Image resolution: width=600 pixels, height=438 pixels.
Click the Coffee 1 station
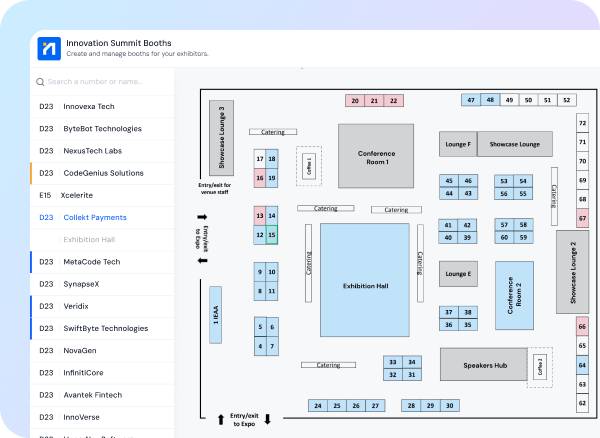309,166
